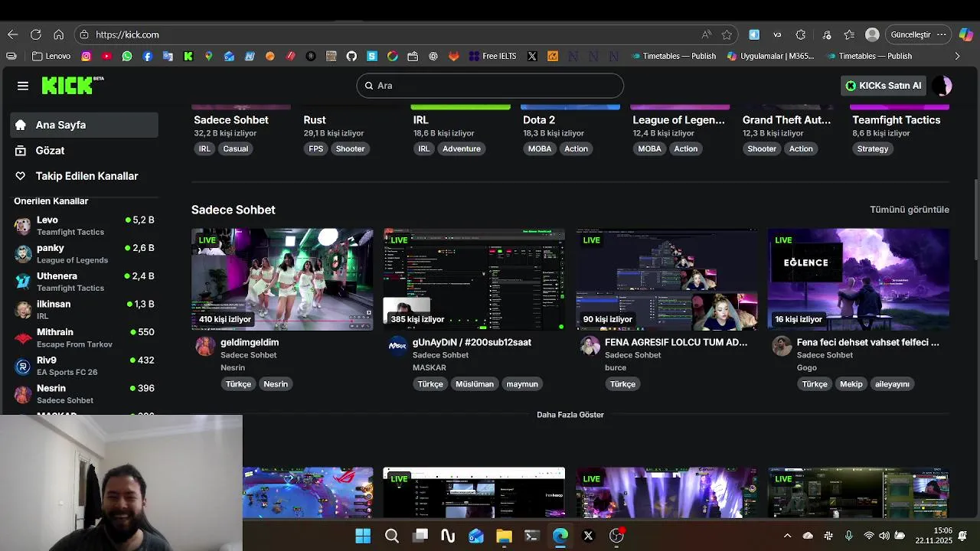Focus the Ara search field
Viewport: 980px width, 551px height.
490,86
